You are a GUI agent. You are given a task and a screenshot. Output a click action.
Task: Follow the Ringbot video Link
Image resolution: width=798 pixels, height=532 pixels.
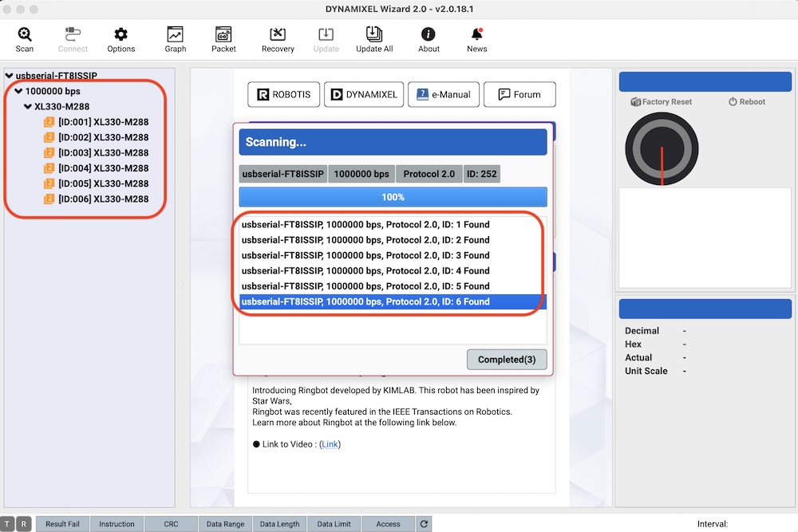330,444
